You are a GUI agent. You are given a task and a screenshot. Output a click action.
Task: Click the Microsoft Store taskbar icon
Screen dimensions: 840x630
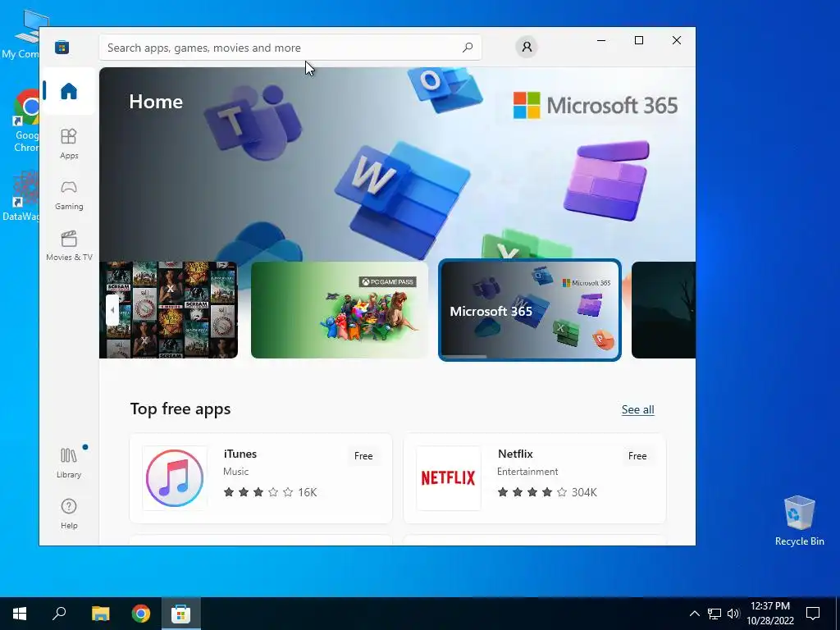coord(181,614)
